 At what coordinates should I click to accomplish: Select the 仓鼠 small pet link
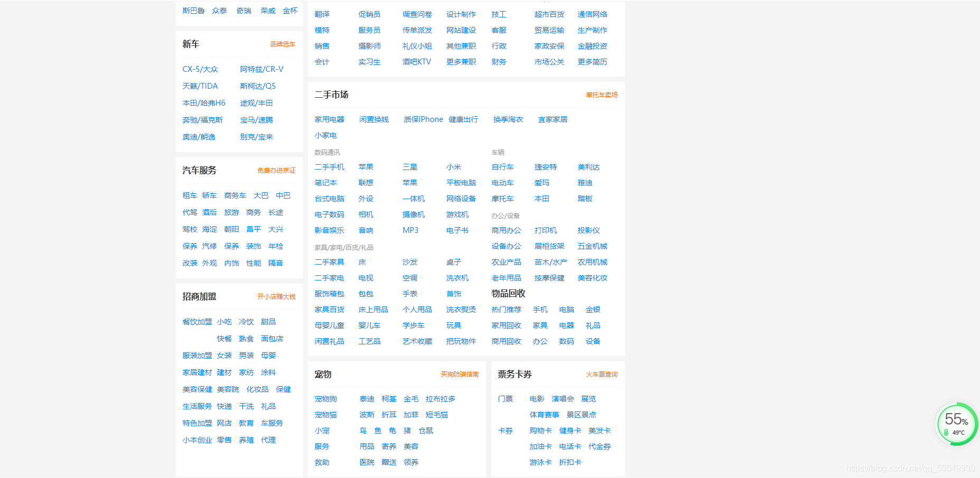[426, 430]
